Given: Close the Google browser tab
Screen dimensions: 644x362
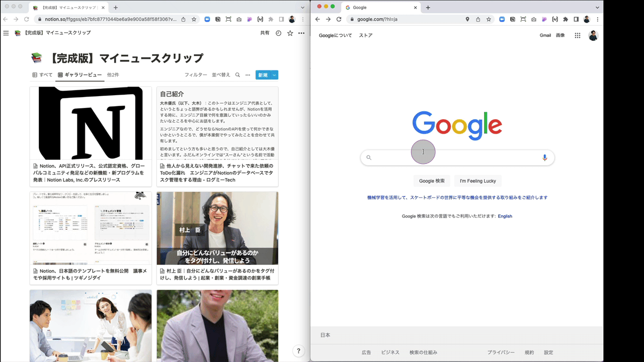Looking at the screenshot, I should 416,8.
